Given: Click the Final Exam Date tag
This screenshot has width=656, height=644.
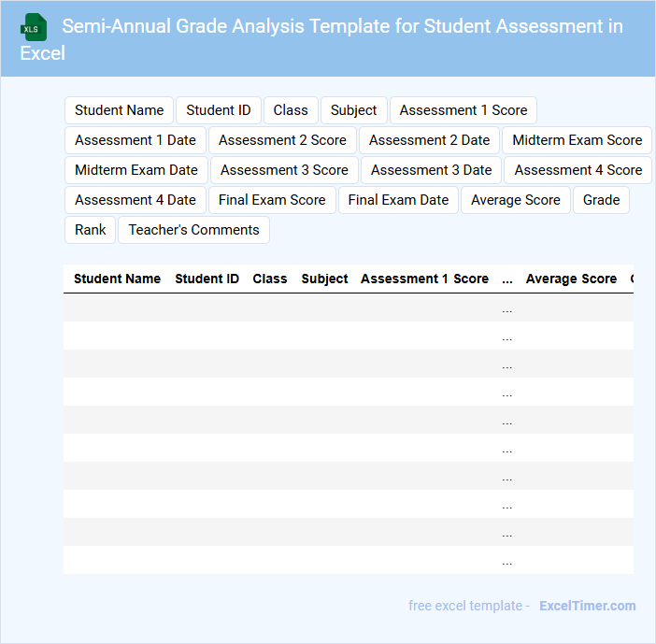Looking at the screenshot, I should (398, 200).
